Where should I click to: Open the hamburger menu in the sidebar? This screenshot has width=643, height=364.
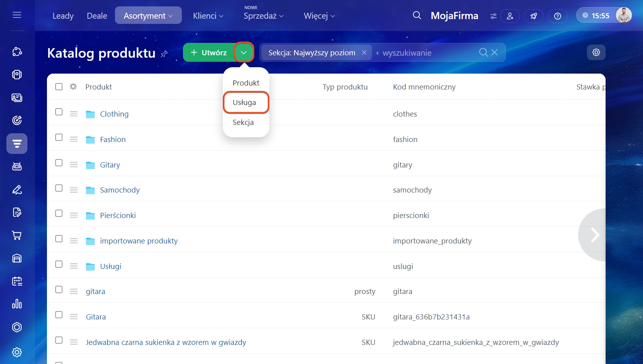click(17, 15)
